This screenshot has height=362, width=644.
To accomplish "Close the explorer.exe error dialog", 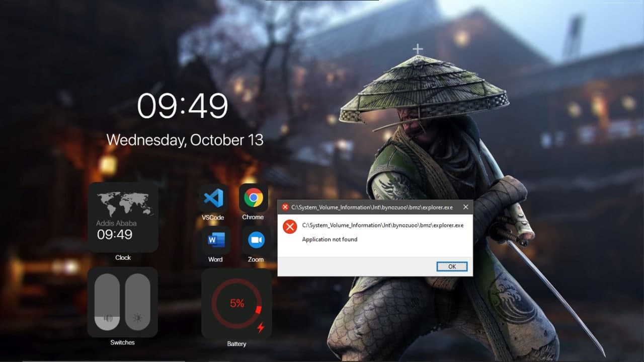I will click(465, 207).
